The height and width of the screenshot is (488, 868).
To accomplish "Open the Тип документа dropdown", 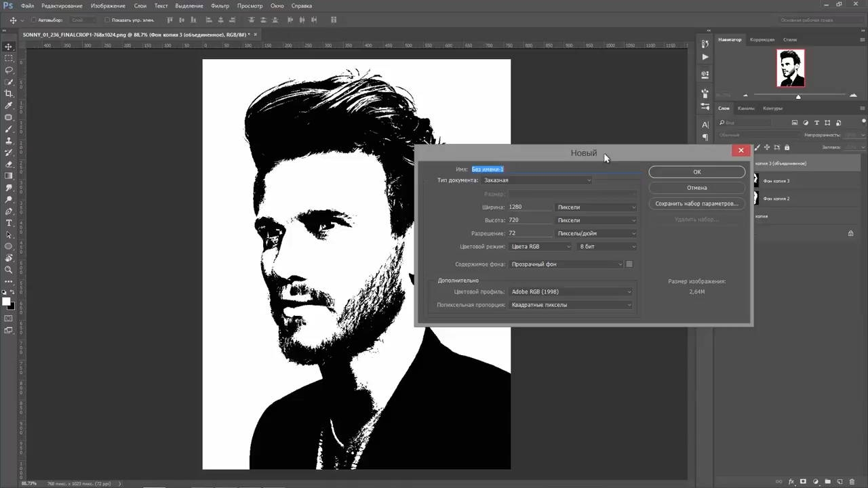I will [x=537, y=180].
